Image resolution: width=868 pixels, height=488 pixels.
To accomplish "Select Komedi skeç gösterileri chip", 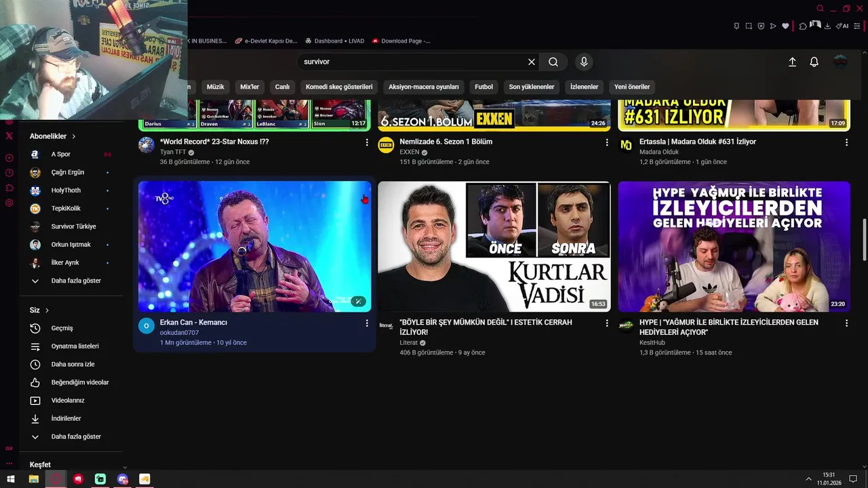I will pyautogui.click(x=339, y=87).
